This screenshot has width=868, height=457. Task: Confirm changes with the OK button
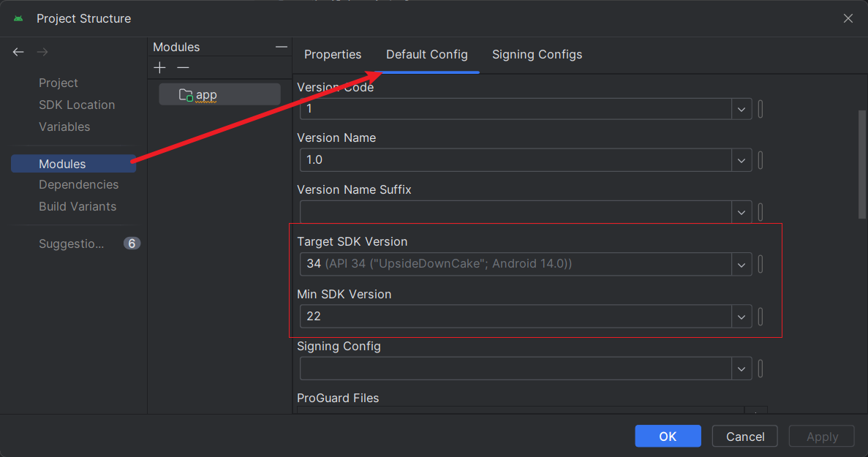668,436
